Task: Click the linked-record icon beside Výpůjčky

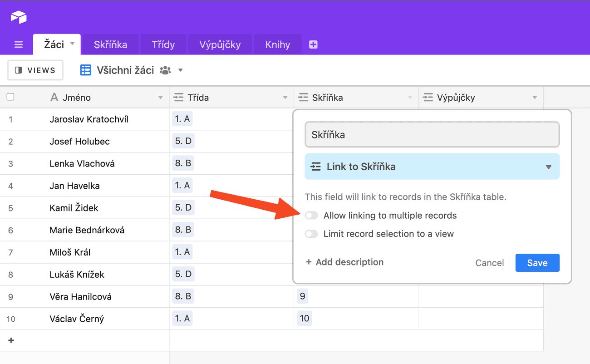Action: pyautogui.click(x=428, y=97)
